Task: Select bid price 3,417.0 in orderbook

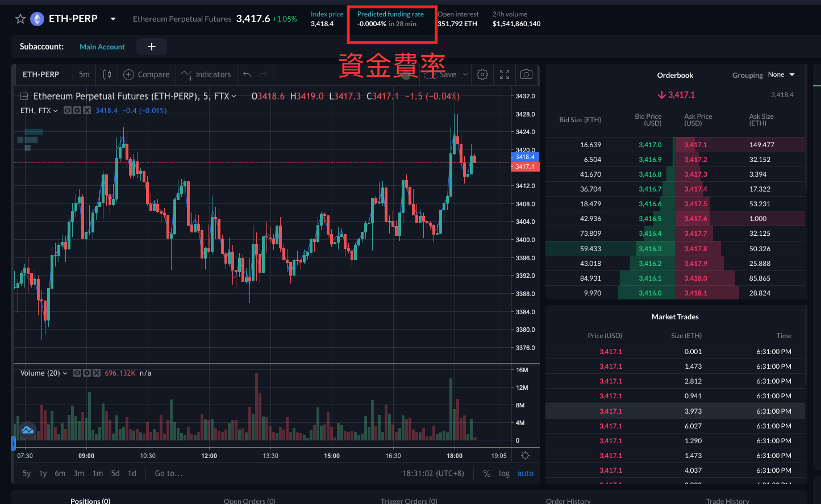Action: 650,145
